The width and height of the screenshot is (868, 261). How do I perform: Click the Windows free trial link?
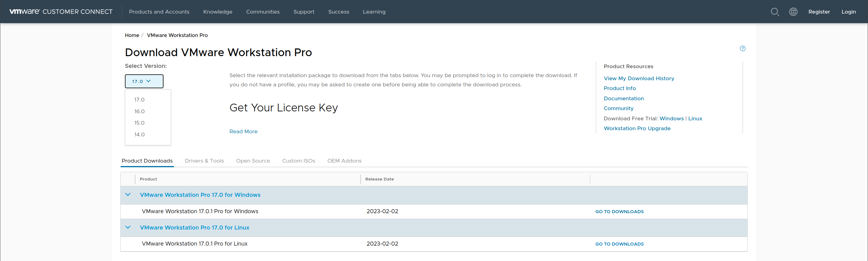click(x=672, y=118)
